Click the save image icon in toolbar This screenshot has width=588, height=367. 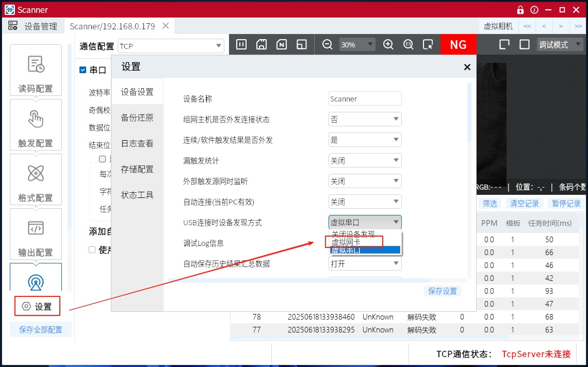click(x=262, y=45)
